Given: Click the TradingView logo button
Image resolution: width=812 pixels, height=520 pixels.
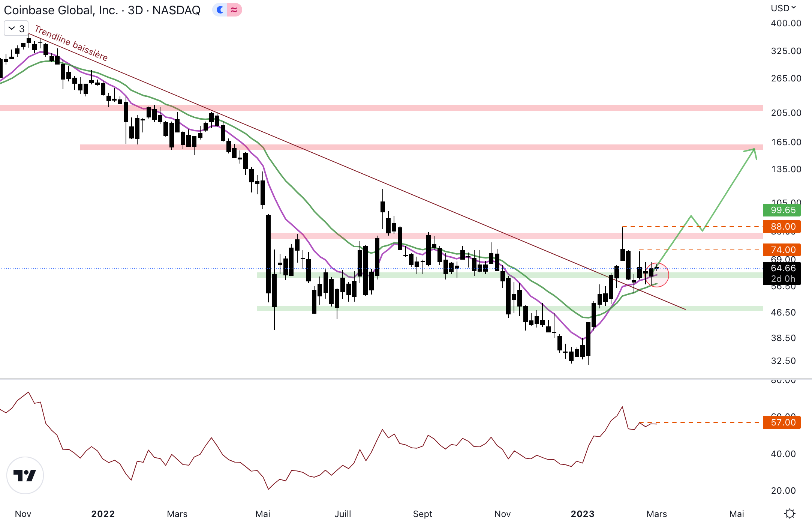Looking at the screenshot, I should click(25, 475).
